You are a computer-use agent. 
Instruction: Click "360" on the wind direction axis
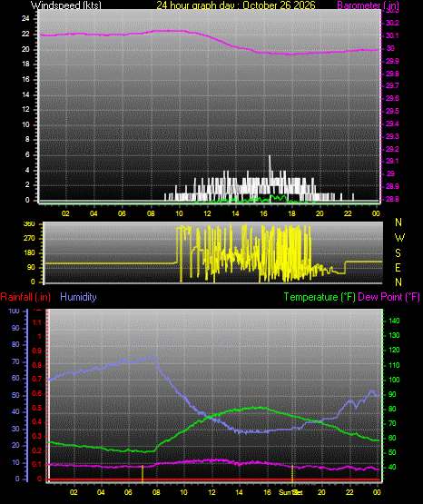point(29,224)
